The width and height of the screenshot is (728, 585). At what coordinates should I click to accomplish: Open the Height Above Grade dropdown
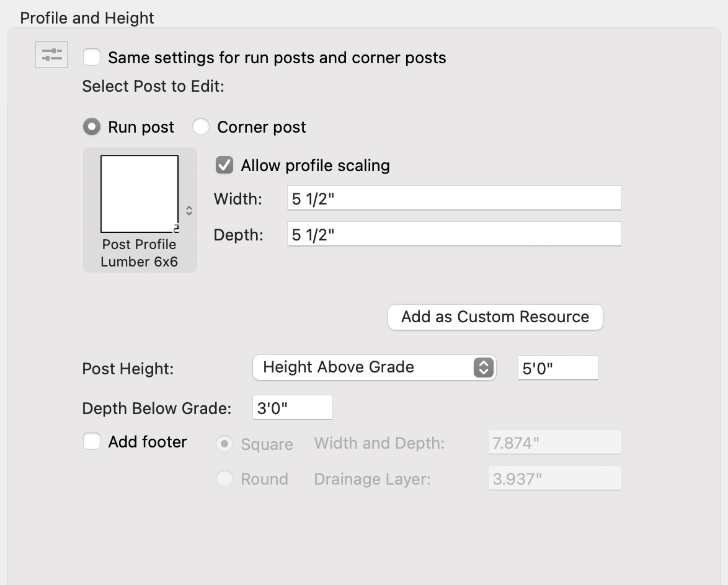366,367
